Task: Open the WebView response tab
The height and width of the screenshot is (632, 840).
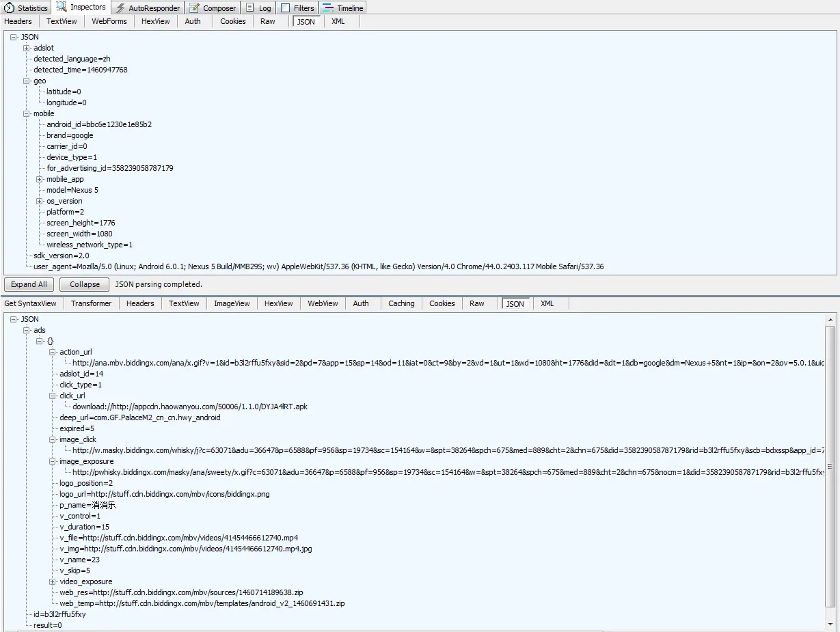Action: 323,303
